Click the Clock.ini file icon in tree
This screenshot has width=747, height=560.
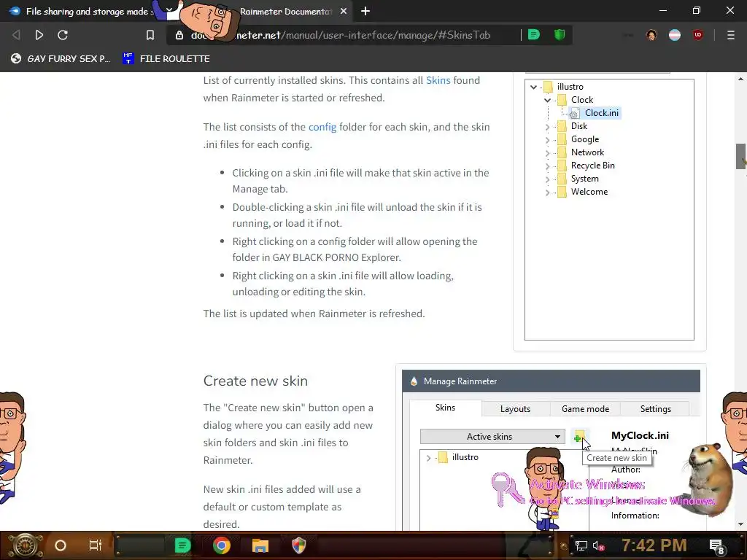coord(574,113)
